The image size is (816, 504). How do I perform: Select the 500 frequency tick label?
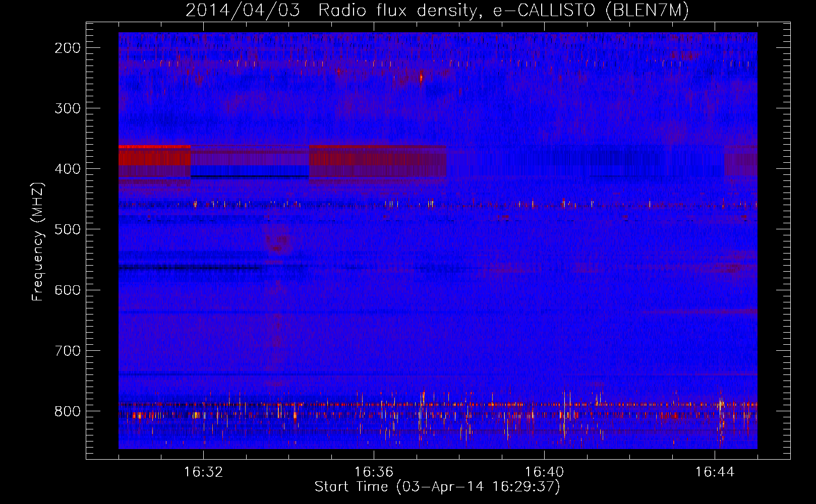pyautogui.click(x=68, y=229)
